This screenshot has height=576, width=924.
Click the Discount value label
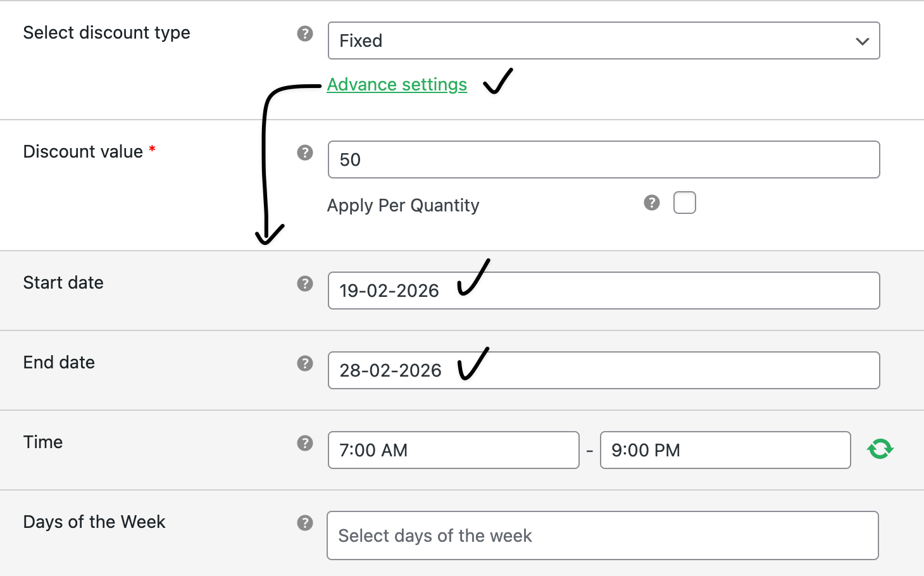point(83,152)
